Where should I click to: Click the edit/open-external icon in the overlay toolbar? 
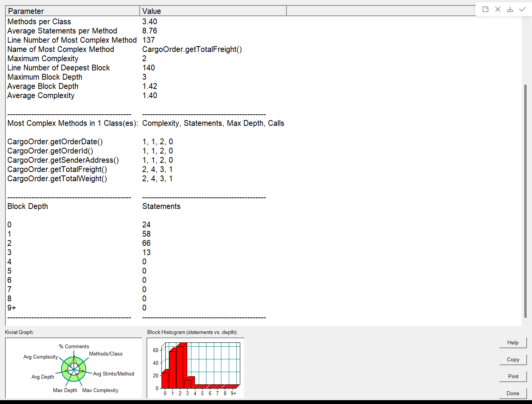[485, 9]
